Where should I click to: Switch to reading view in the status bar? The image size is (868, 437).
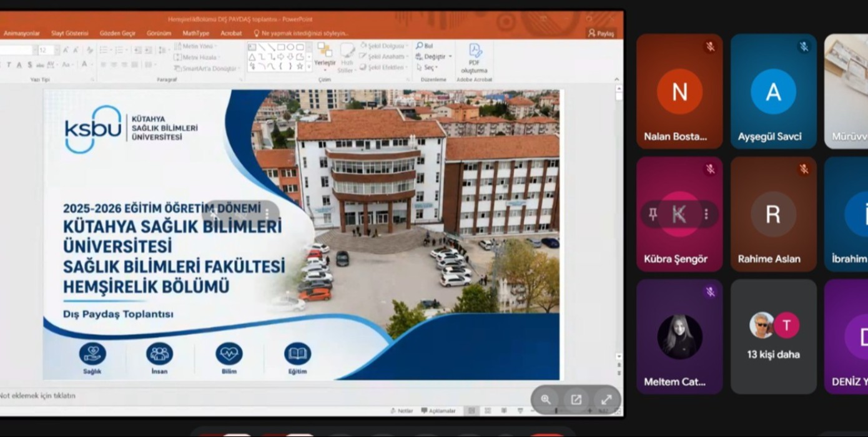pyautogui.click(x=503, y=411)
